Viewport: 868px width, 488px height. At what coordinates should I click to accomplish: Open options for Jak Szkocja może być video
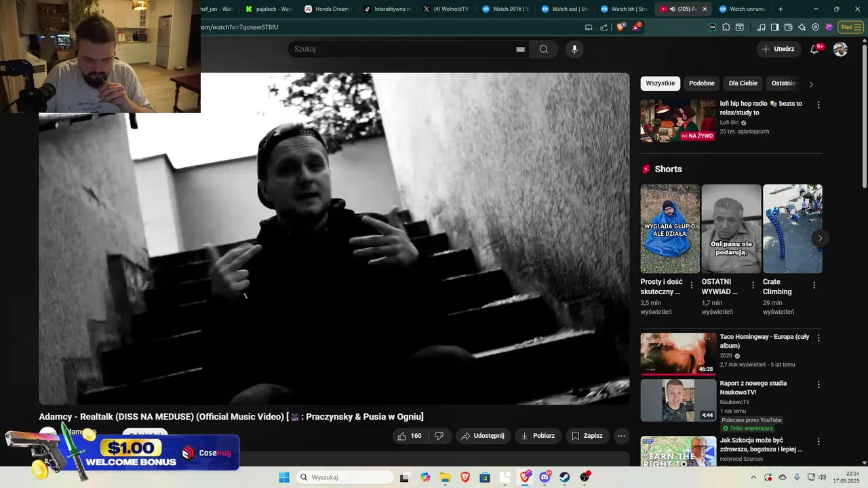pos(818,441)
